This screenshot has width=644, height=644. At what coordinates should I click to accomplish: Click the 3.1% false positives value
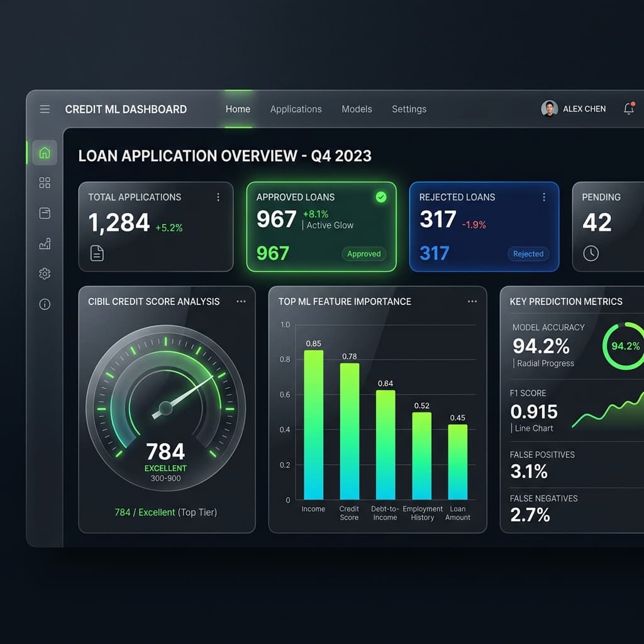point(529,471)
